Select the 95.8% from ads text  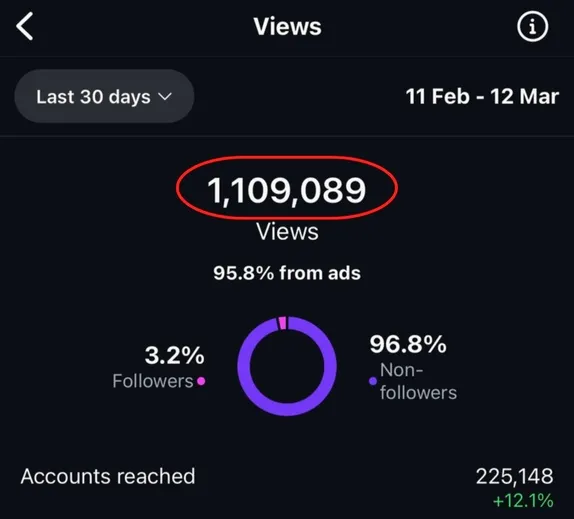click(287, 273)
